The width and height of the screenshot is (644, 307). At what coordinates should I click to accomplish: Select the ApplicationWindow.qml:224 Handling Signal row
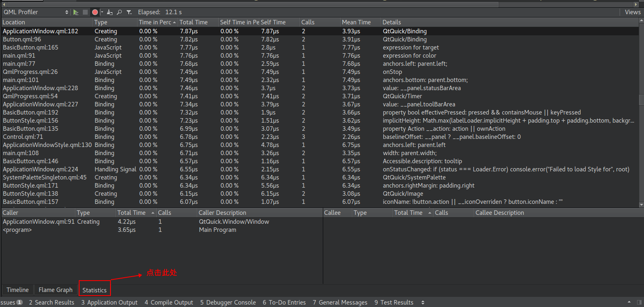[320, 169]
